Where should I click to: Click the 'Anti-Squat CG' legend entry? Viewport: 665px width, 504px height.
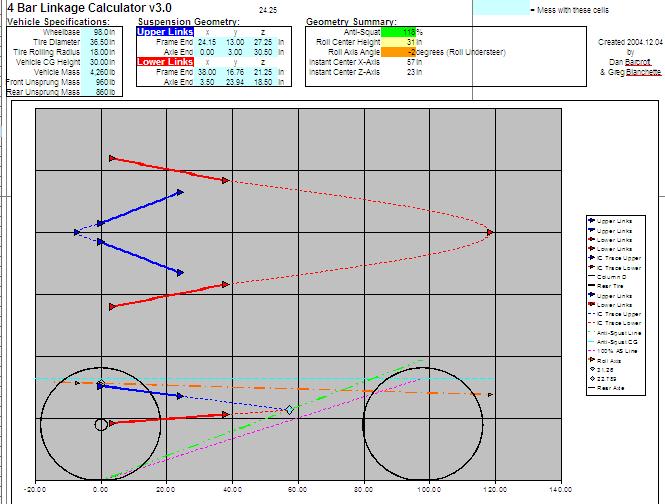pos(613,342)
